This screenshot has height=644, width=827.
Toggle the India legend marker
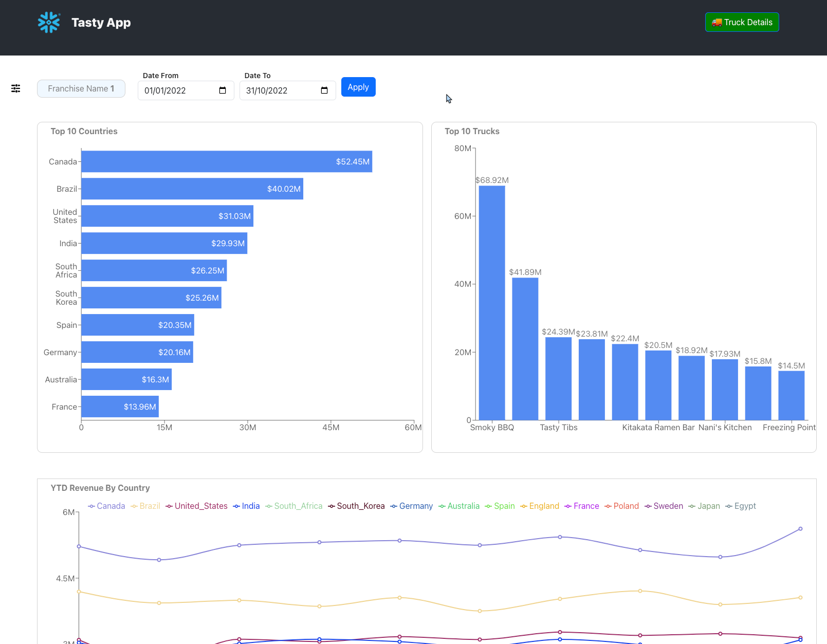[x=236, y=506]
